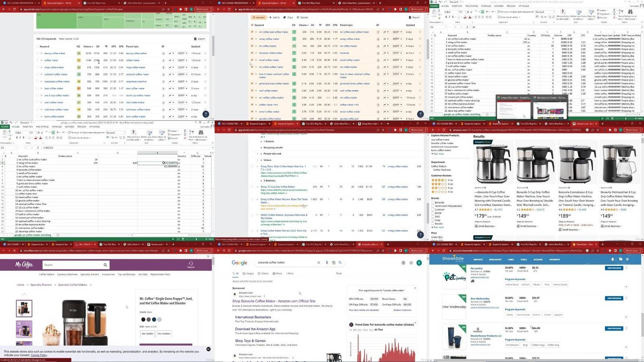Open ShareASale notifications bell
The height and width of the screenshot is (362, 644).
[x=613, y=259]
